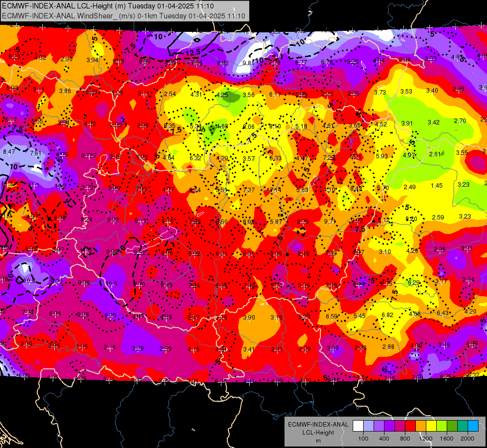Click the wind shear value '6.17'
The width and height of the screenshot is (487, 448).
point(275,95)
